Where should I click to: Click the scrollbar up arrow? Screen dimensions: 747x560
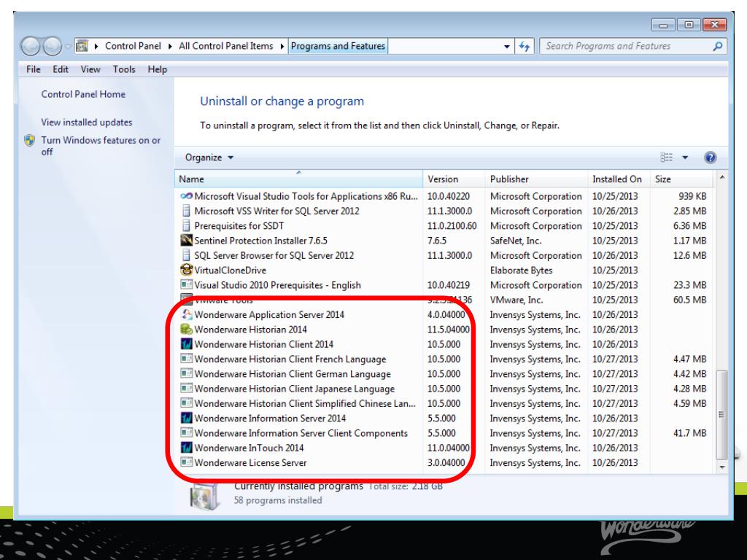pyautogui.click(x=721, y=178)
